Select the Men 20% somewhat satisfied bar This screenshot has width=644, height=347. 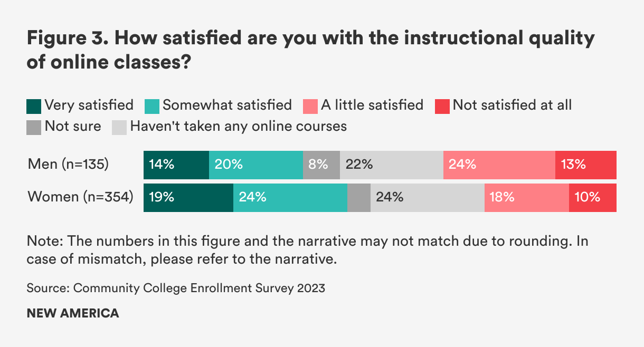[x=255, y=165]
